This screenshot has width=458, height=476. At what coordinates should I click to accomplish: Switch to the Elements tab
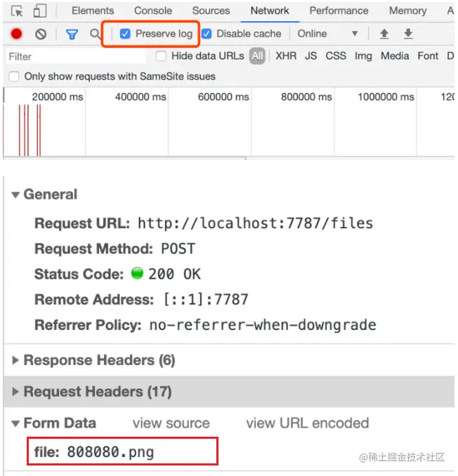click(x=93, y=11)
